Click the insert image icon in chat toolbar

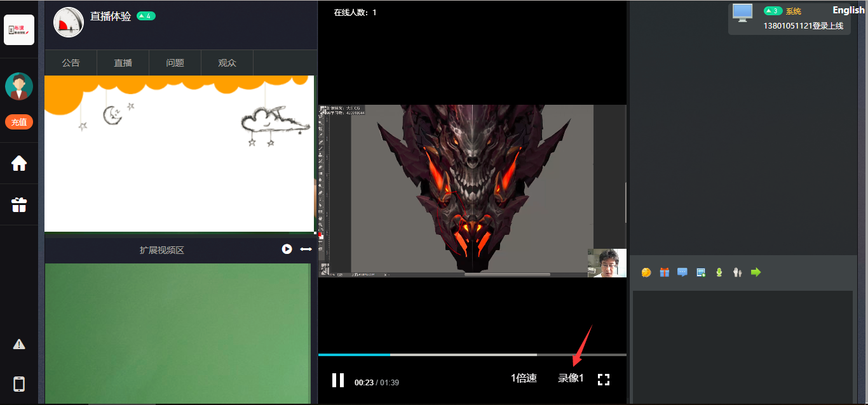tap(701, 272)
